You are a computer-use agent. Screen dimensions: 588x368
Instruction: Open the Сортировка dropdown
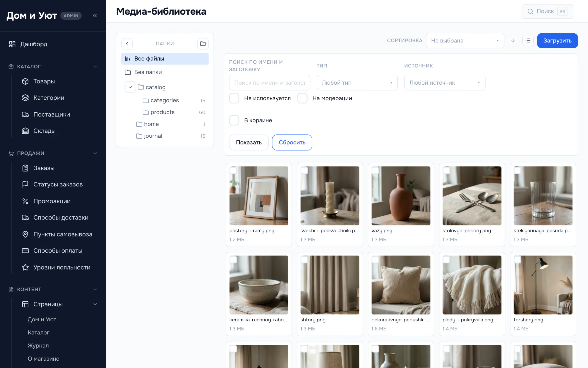[465, 40]
